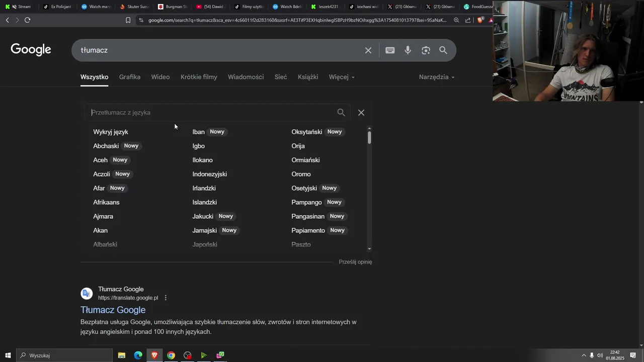This screenshot has height=362, width=644.
Task: Select Papiamento language
Action: 308,230
